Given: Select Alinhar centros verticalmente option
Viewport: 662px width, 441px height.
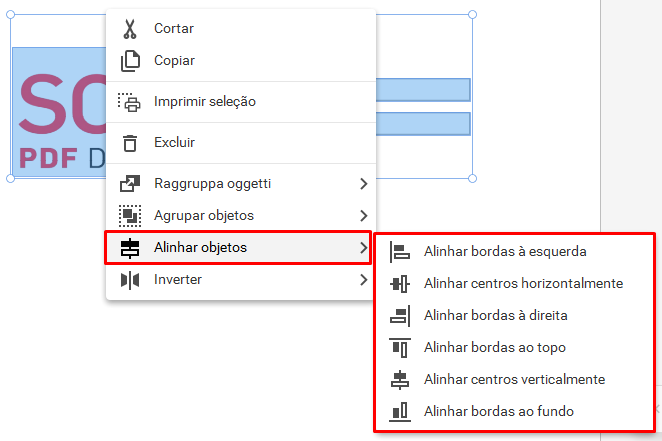Looking at the screenshot, I should click(x=515, y=379).
